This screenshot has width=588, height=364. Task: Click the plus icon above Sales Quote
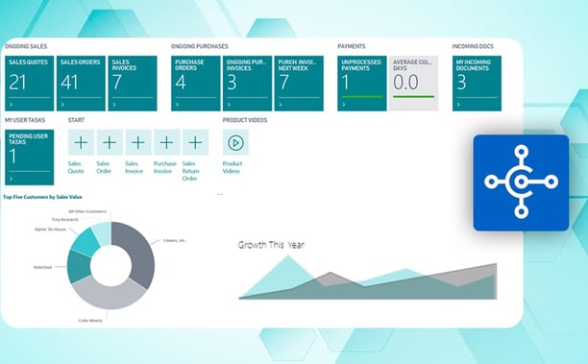pyautogui.click(x=81, y=142)
